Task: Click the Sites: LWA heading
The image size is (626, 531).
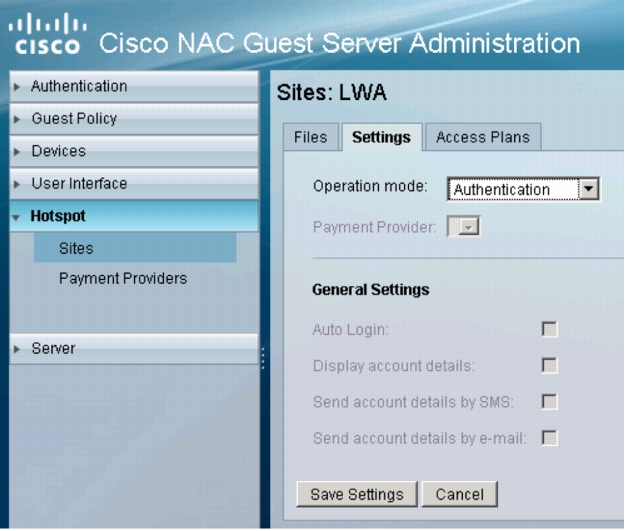Action: (x=332, y=93)
